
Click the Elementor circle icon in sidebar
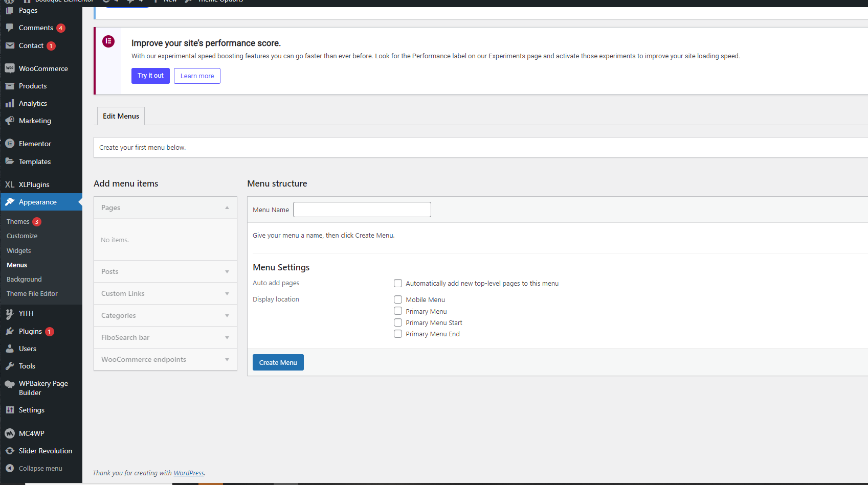tap(10, 144)
